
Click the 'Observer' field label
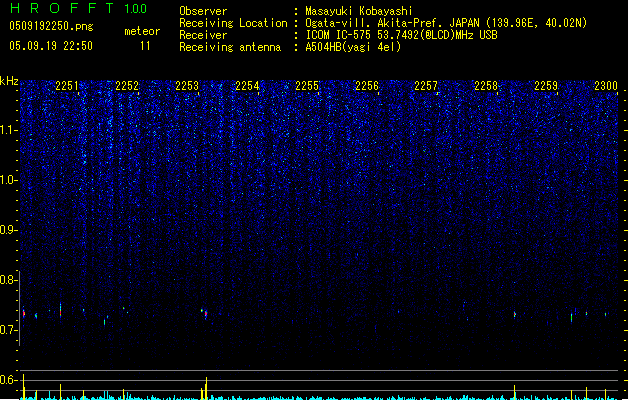pos(203,11)
